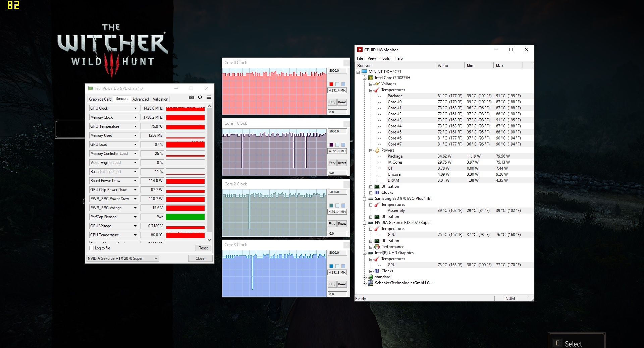This screenshot has height=348, width=644.
Task: Expand the SchenkerTechnologiesGmbH tree node
Action: [365, 283]
